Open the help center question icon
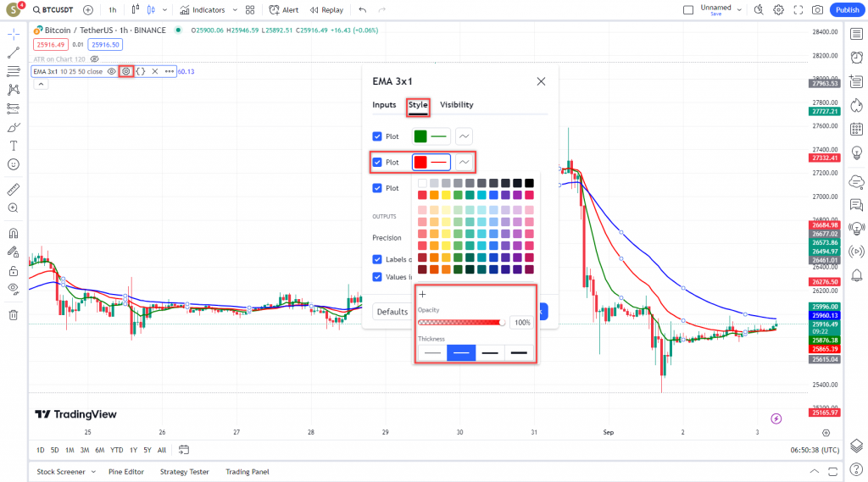The image size is (868, 482). [856, 470]
